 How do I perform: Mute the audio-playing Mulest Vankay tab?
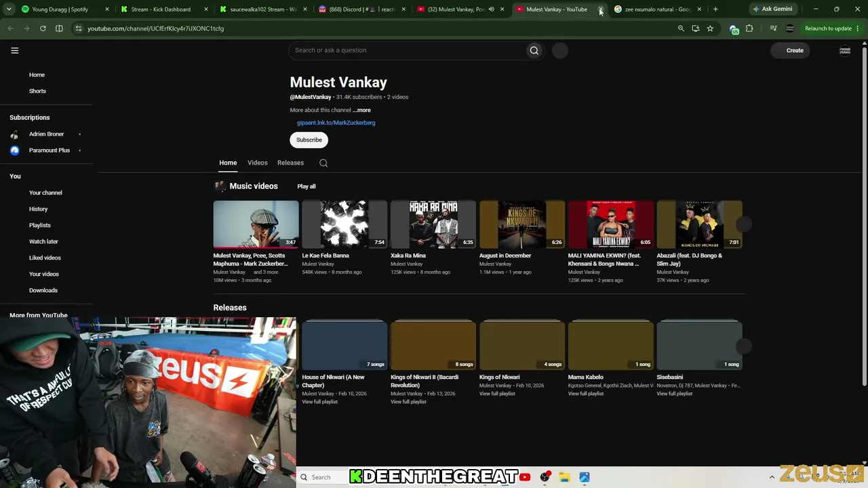click(491, 9)
